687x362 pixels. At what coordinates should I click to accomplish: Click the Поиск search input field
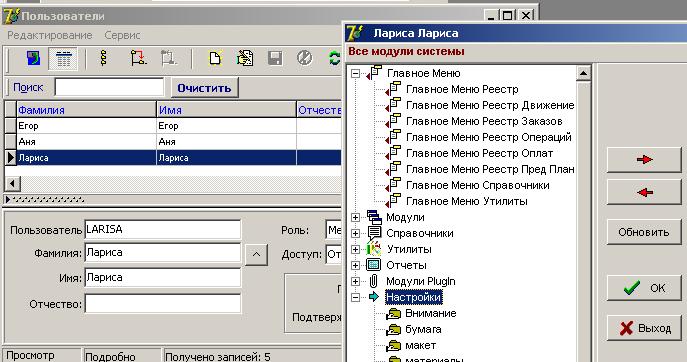[x=110, y=87]
